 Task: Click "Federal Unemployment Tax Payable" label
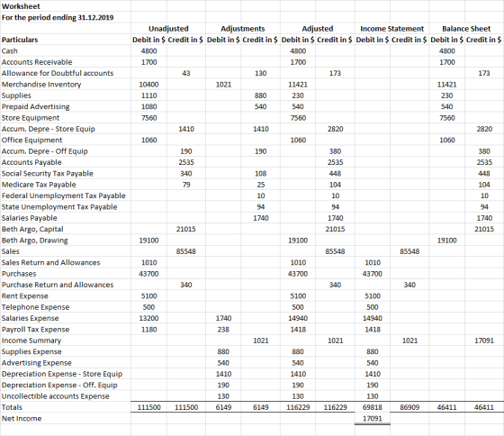point(63,195)
